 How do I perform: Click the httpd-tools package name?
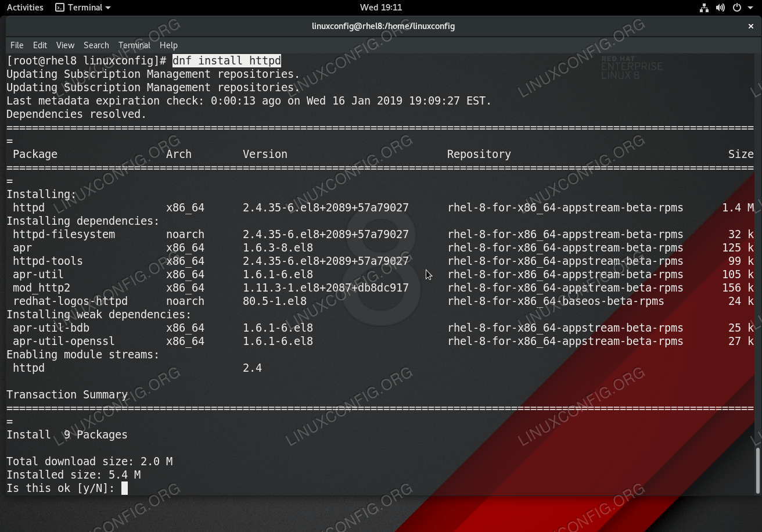(x=48, y=261)
